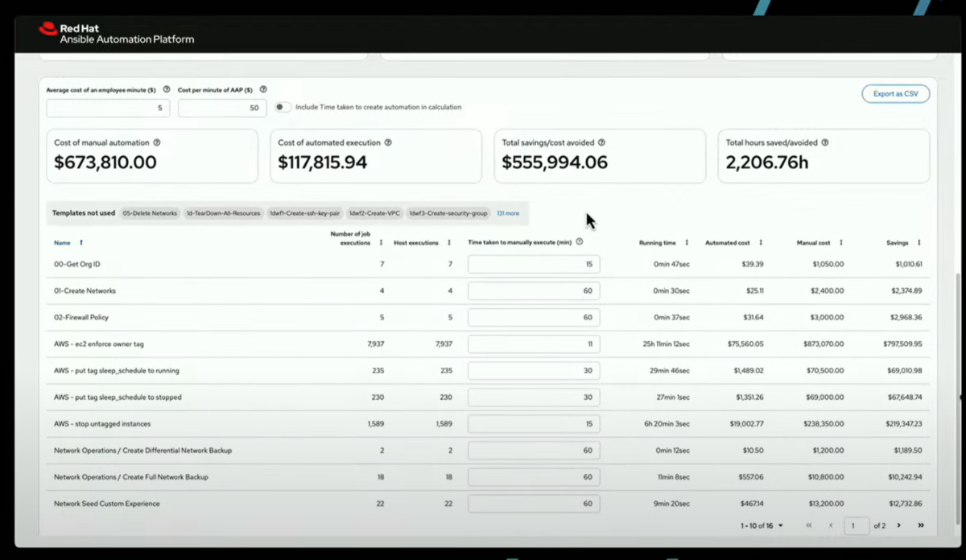Click the $555,994.06 total savings value
Viewport: 966px width, 560px height.
pyautogui.click(x=555, y=163)
